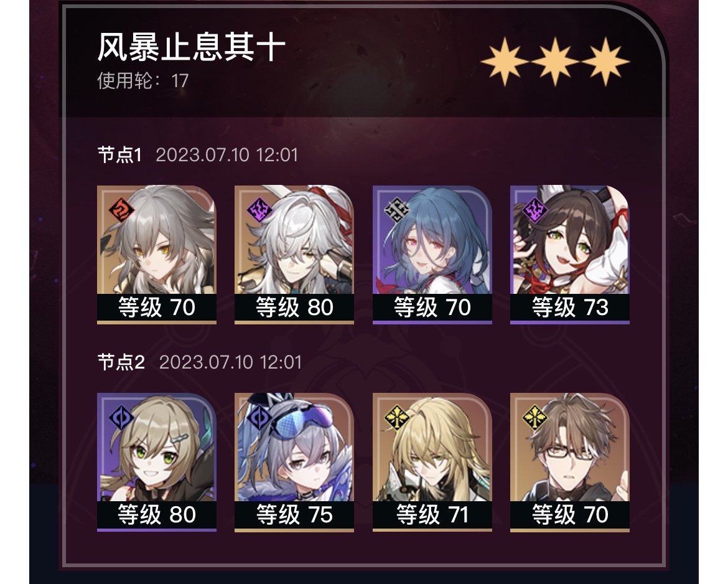Click the Lightning icon on the level 73 card
Image resolution: width=728 pixels, height=584 pixels.
535,210
